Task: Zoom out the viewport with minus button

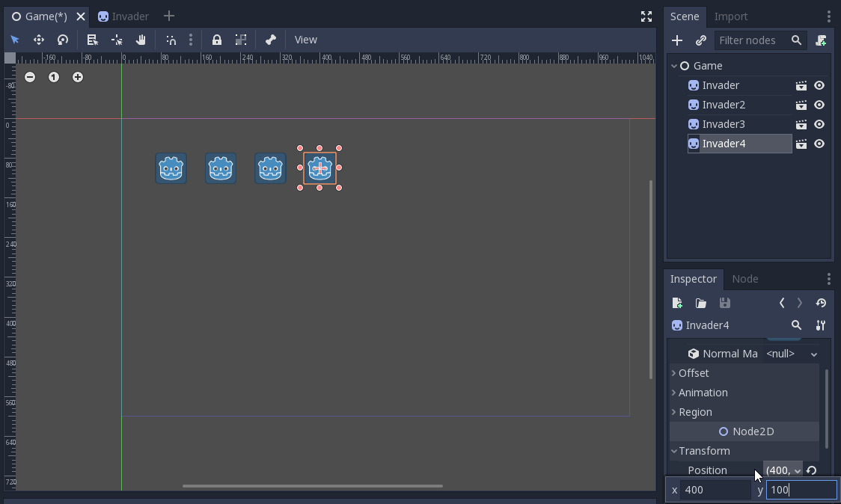Action: click(x=30, y=77)
